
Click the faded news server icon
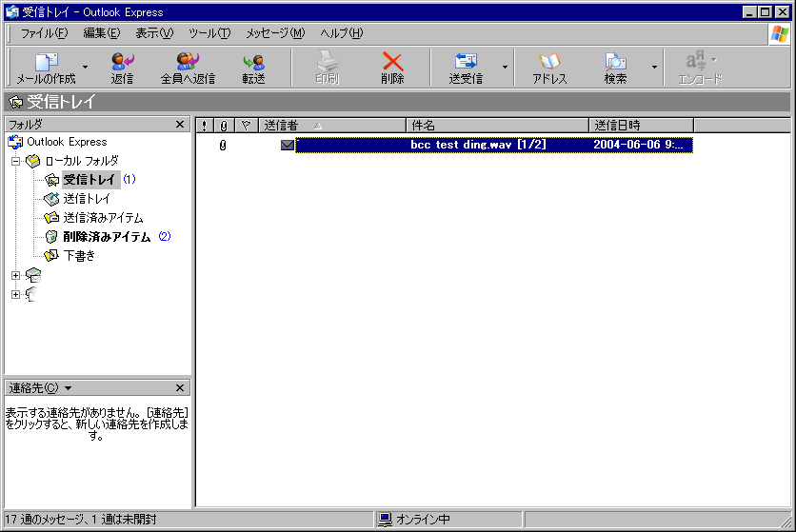[31, 294]
